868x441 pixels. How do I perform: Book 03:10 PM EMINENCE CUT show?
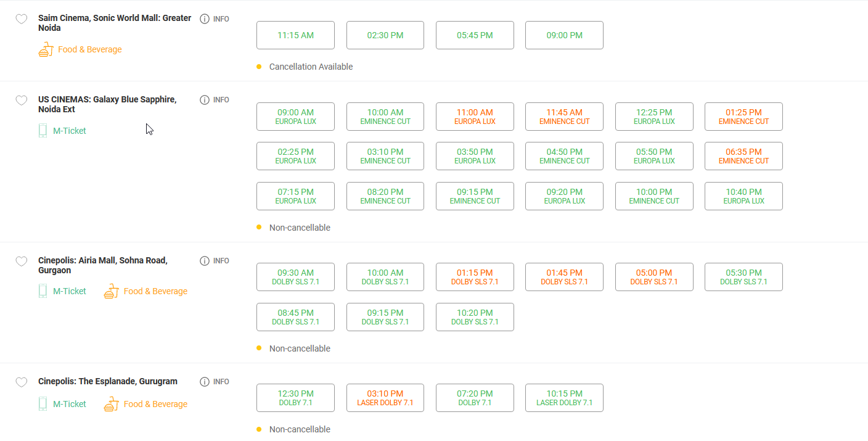pyautogui.click(x=385, y=156)
